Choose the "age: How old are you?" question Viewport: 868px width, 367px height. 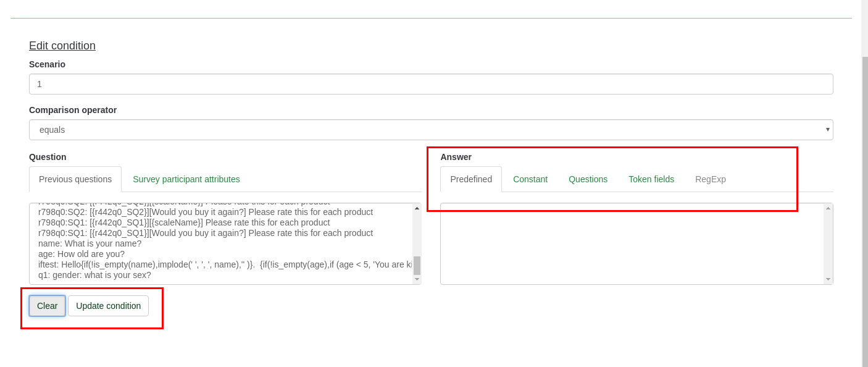pyautogui.click(x=81, y=254)
